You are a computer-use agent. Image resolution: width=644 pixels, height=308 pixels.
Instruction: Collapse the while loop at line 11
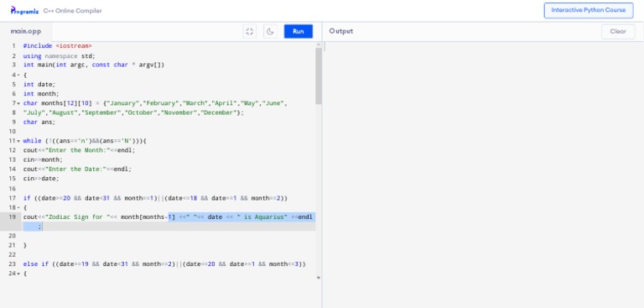tap(18, 141)
